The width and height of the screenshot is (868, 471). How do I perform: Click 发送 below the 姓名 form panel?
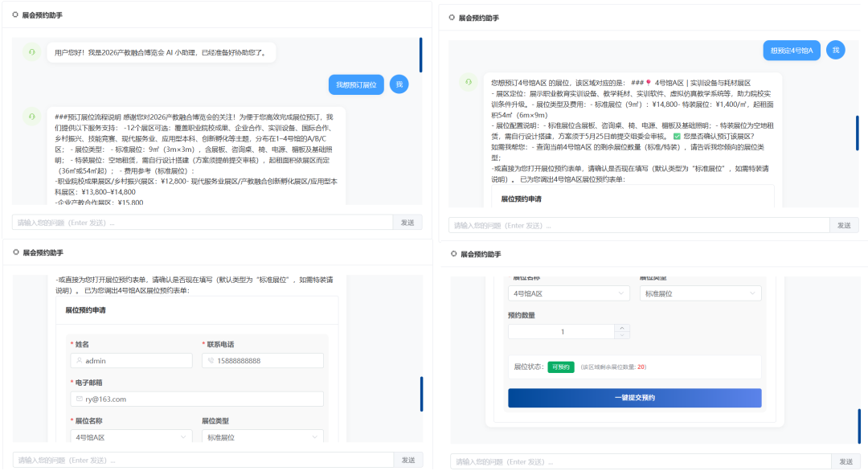click(408, 460)
